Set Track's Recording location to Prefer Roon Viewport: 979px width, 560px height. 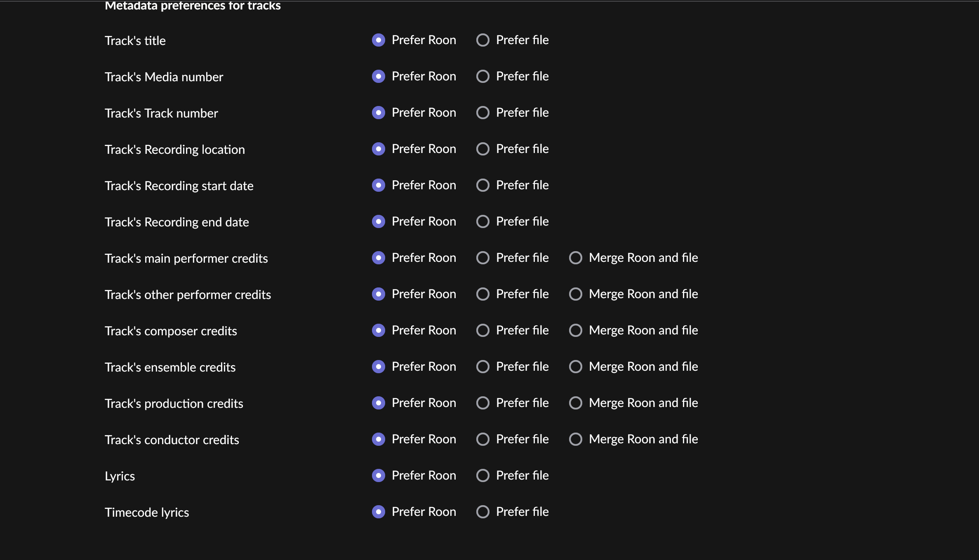[379, 149]
